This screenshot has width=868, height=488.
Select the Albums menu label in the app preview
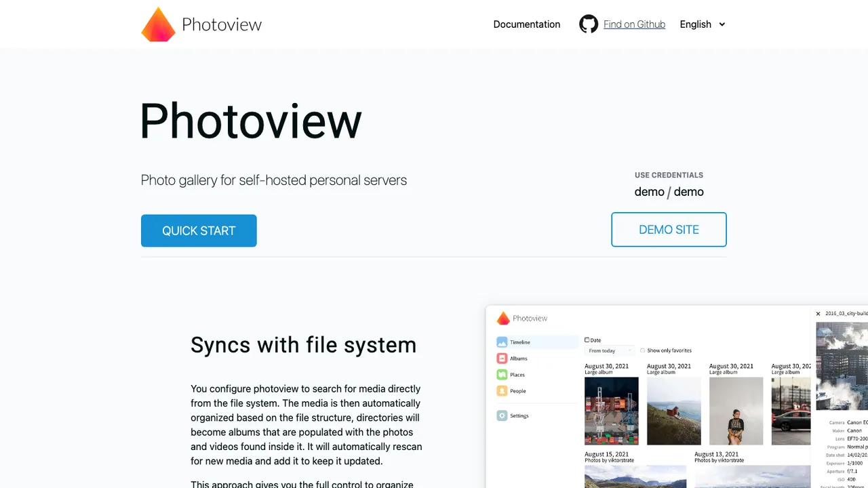[519, 359]
